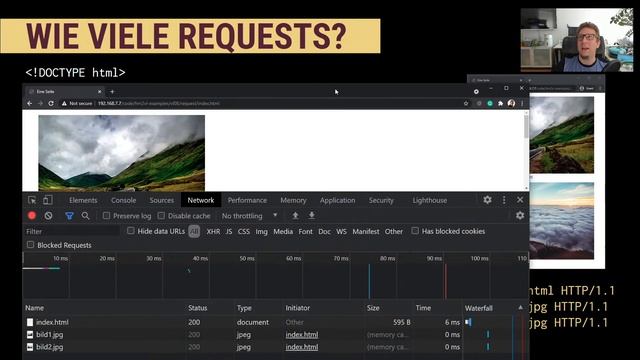Image resolution: width=640 pixels, height=360 pixels.
Task: Check Has blocked cookies option
Action: [x=415, y=231]
